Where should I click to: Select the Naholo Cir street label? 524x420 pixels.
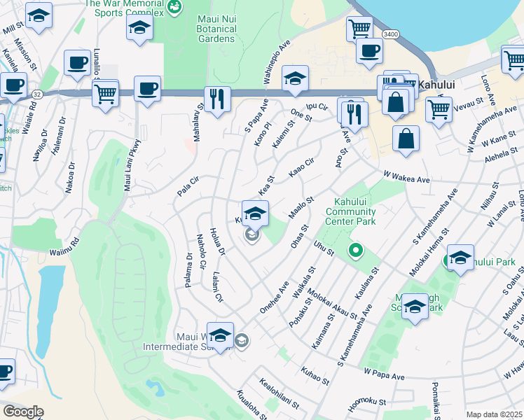201,251
